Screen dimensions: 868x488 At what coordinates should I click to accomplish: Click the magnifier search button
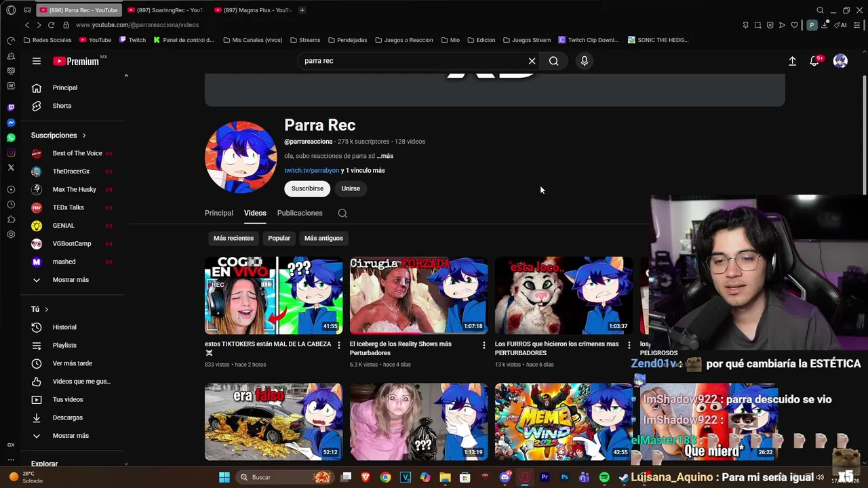pyautogui.click(x=554, y=61)
